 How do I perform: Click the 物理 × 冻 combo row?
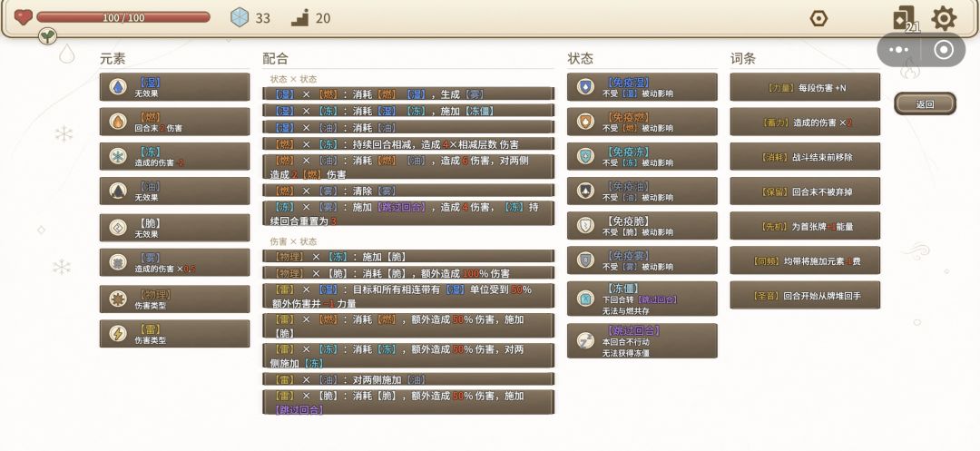click(x=408, y=257)
